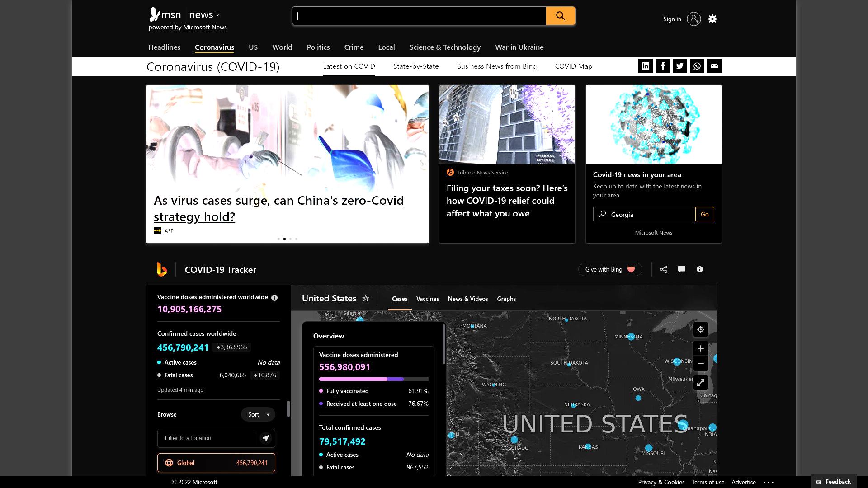This screenshot has height=488, width=868.
Task: Zoom in on the map
Action: pos(701,348)
